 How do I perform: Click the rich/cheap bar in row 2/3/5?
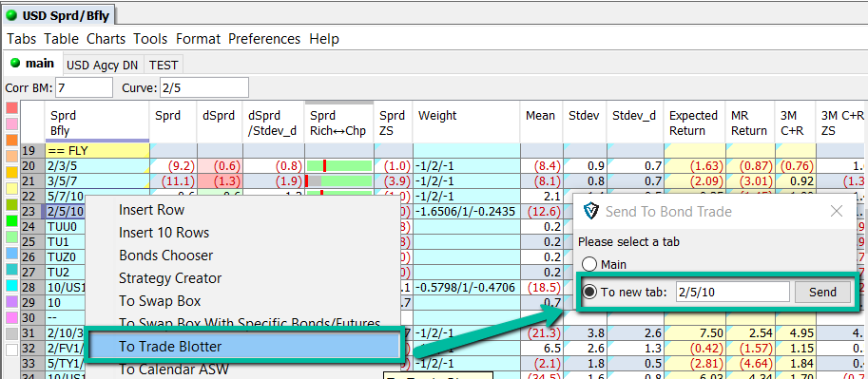[338, 166]
